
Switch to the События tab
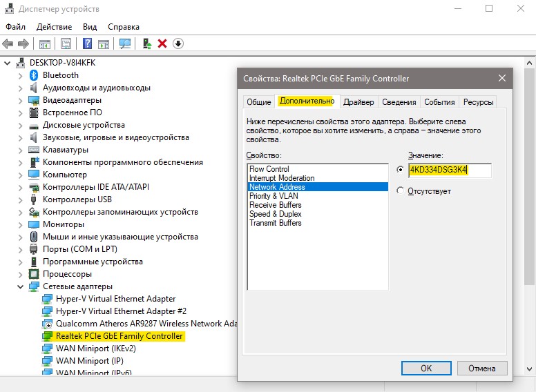(x=439, y=102)
